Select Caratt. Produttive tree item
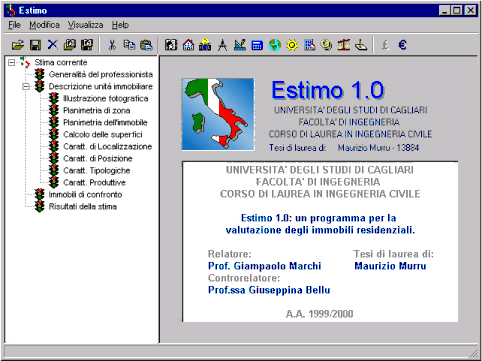The image size is (482, 361). 95,183
